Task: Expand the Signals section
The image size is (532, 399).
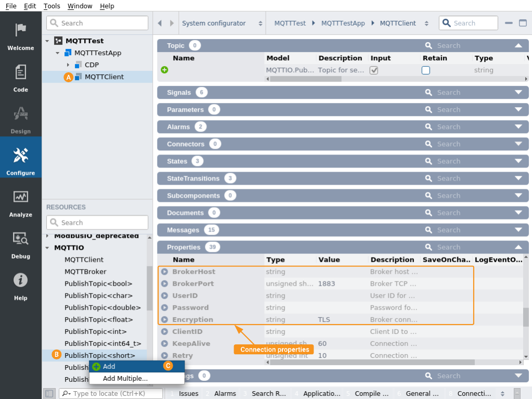Action: pyautogui.click(x=517, y=93)
